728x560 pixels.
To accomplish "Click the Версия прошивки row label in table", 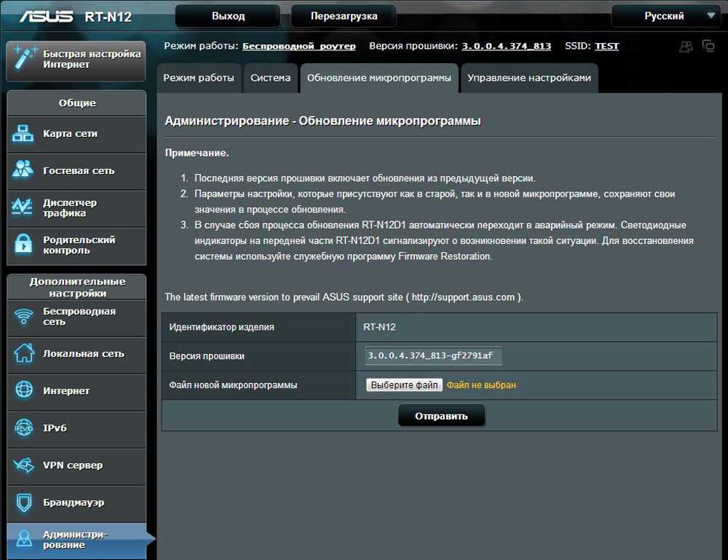I will click(x=207, y=356).
